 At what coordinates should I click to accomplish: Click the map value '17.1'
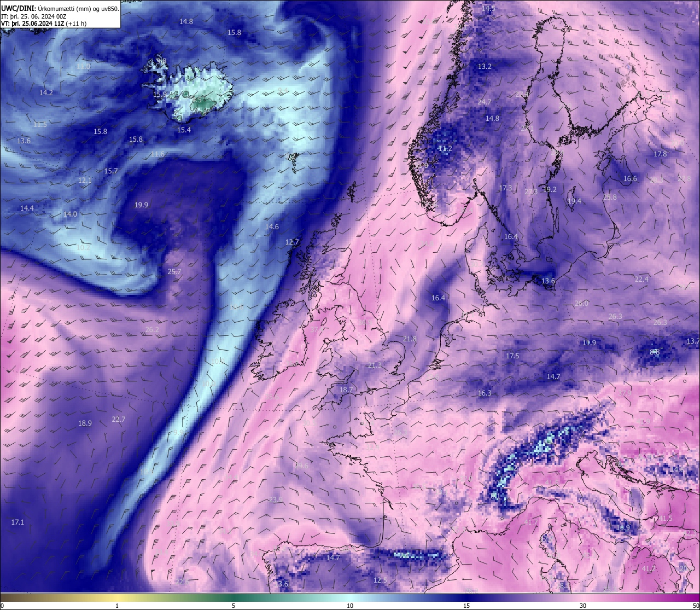pyautogui.click(x=17, y=522)
